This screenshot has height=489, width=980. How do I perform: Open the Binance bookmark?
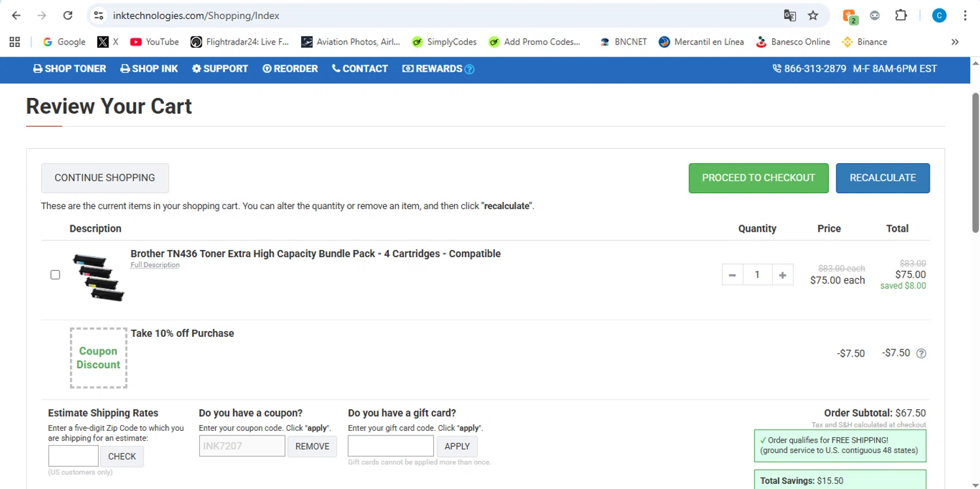[864, 42]
